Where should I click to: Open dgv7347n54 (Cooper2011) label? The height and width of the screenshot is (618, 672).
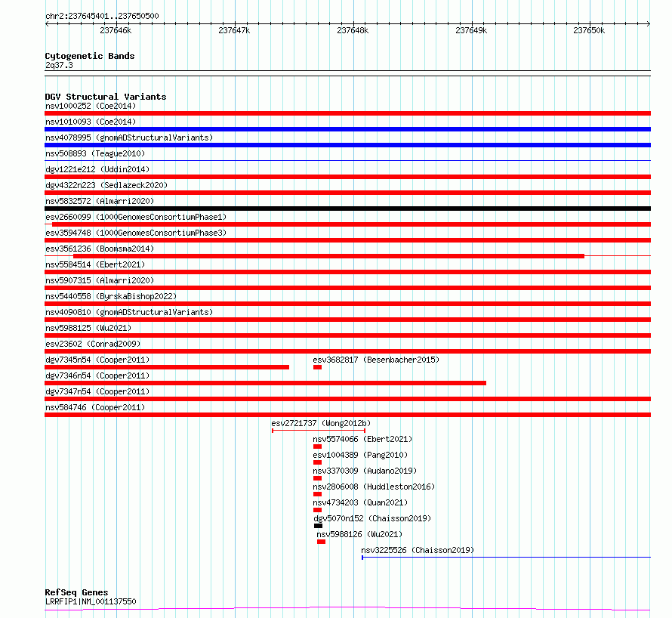(97, 391)
